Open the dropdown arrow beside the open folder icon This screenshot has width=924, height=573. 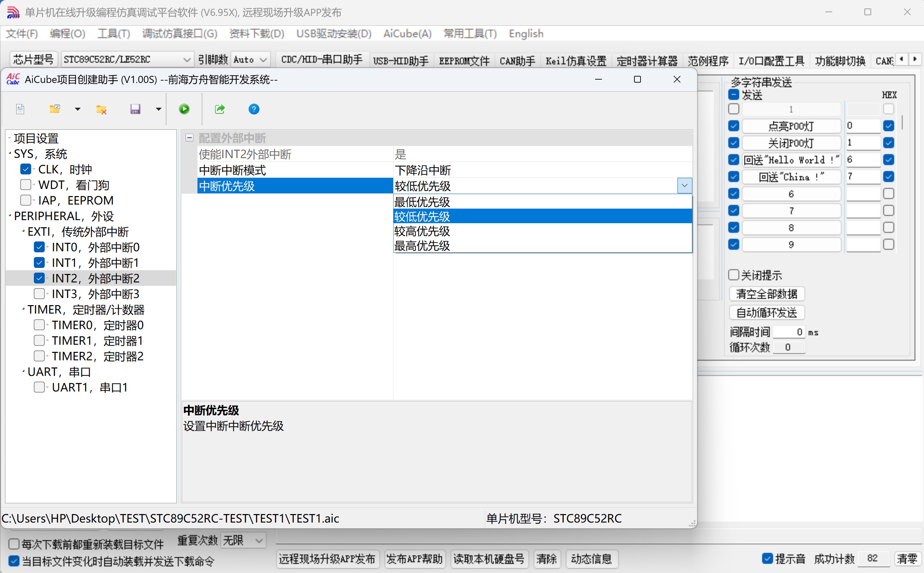coord(78,109)
